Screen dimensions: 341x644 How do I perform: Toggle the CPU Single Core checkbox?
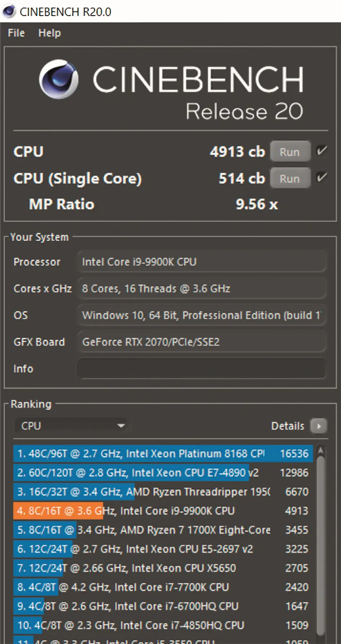[322, 177]
